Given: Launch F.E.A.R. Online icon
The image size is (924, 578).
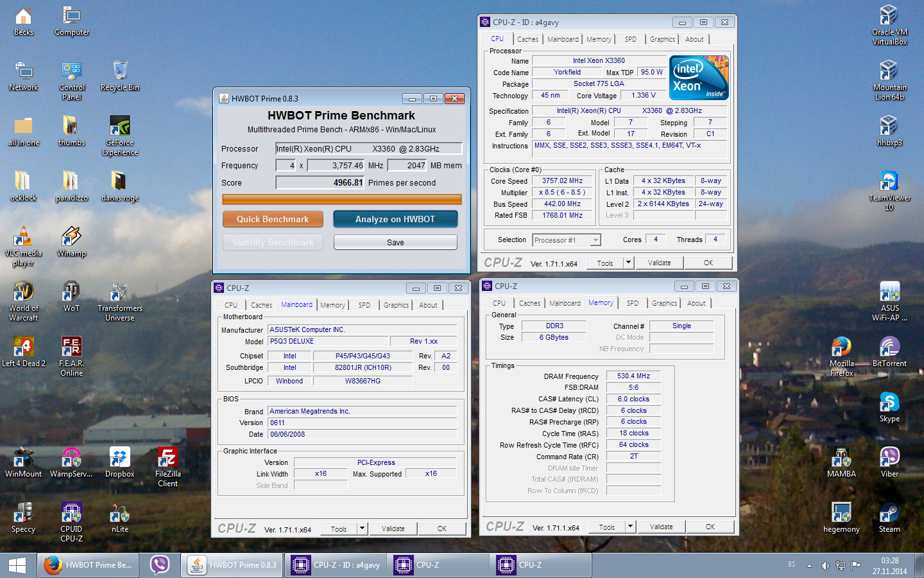Looking at the screenshot, I should pyautogui.click(x=72, y=357).
